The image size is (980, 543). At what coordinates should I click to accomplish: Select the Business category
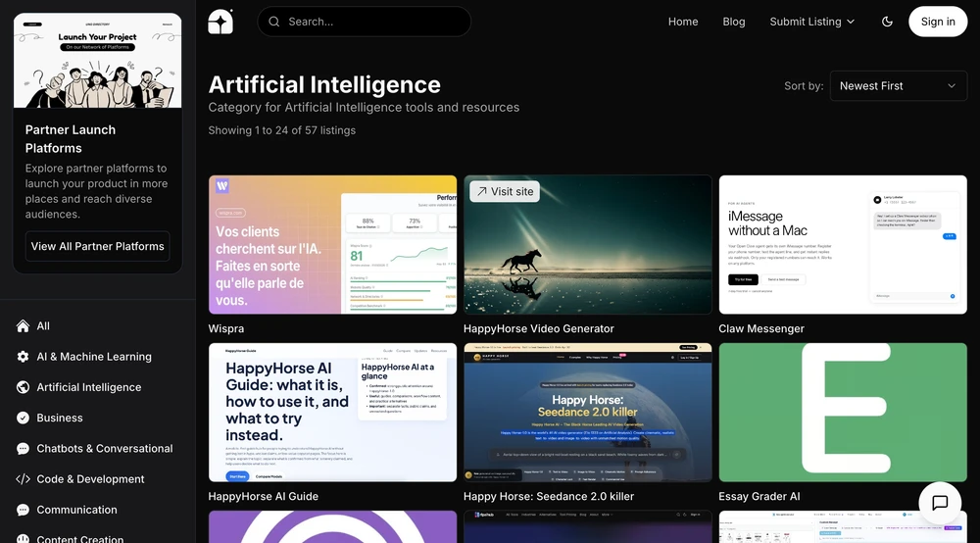coord(60,418)
